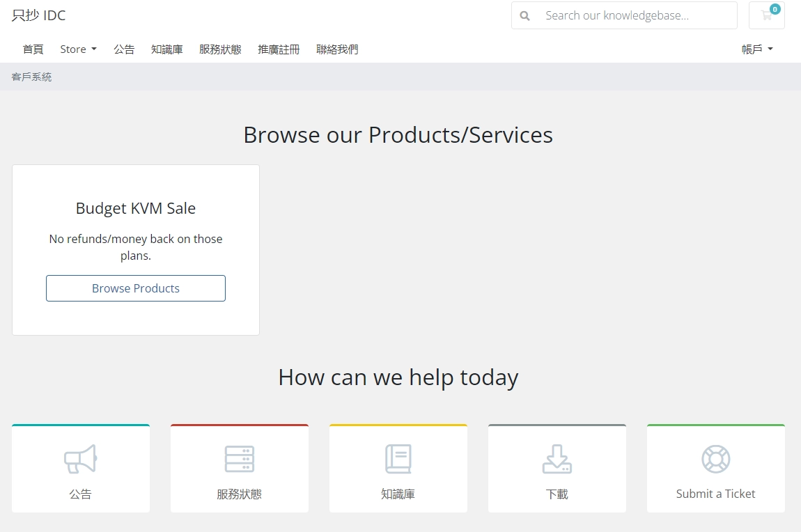Go to 首頁 in navigation bar

tap(33, 49)
